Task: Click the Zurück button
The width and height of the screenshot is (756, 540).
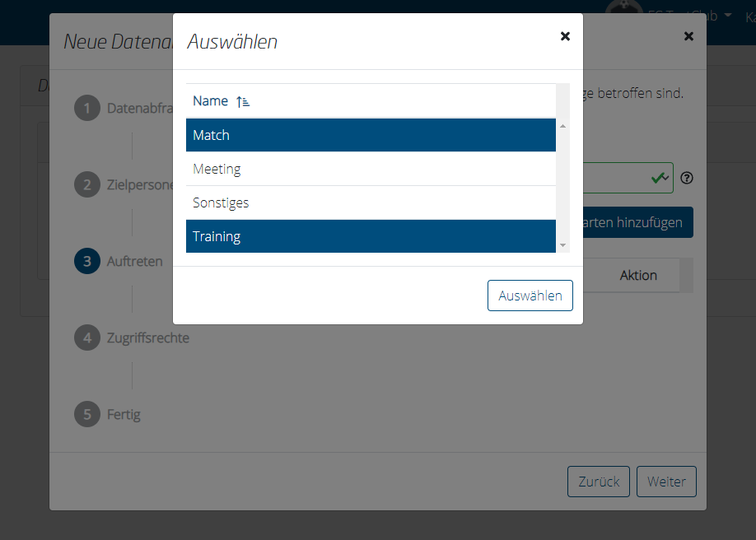Action: point(599,482)
